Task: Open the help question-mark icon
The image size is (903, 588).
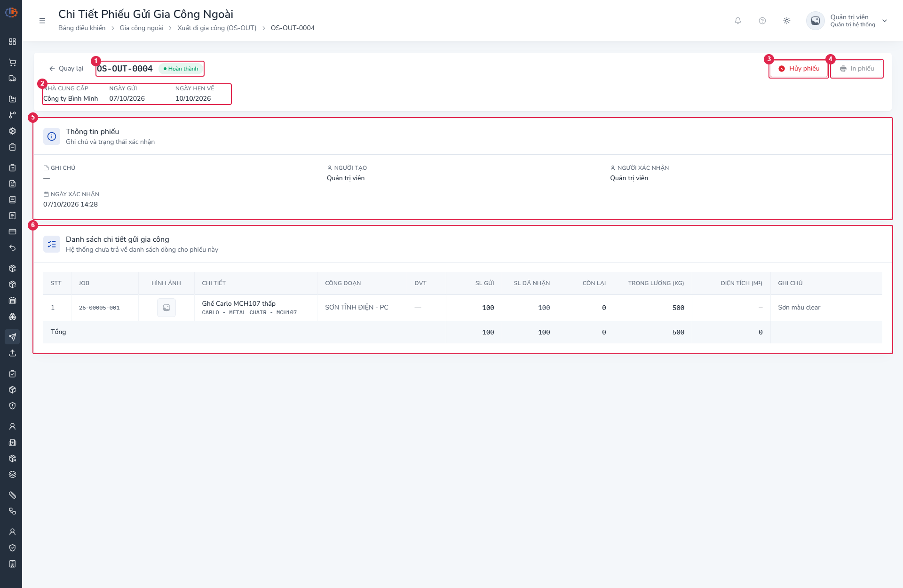Action: (x=762, y=21)
